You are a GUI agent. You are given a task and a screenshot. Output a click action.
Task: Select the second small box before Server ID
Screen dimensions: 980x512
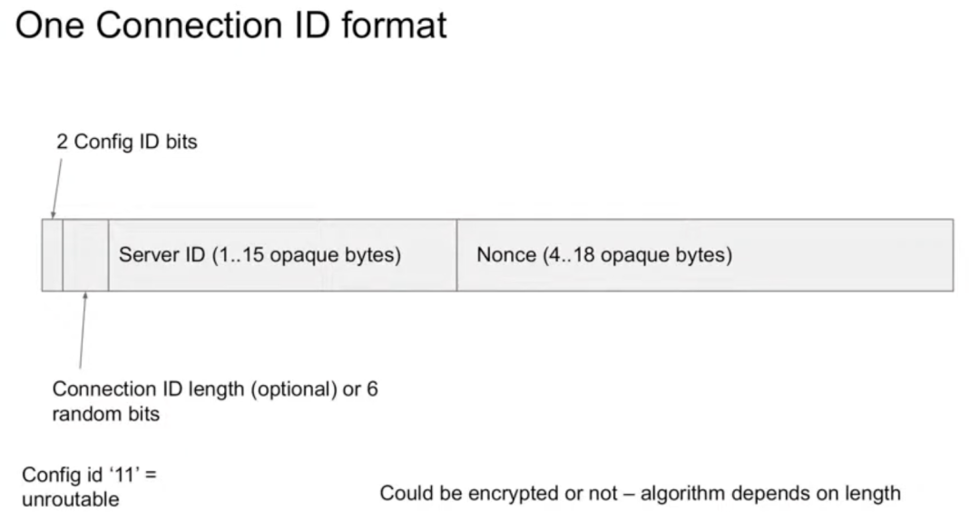coord(85,255)
